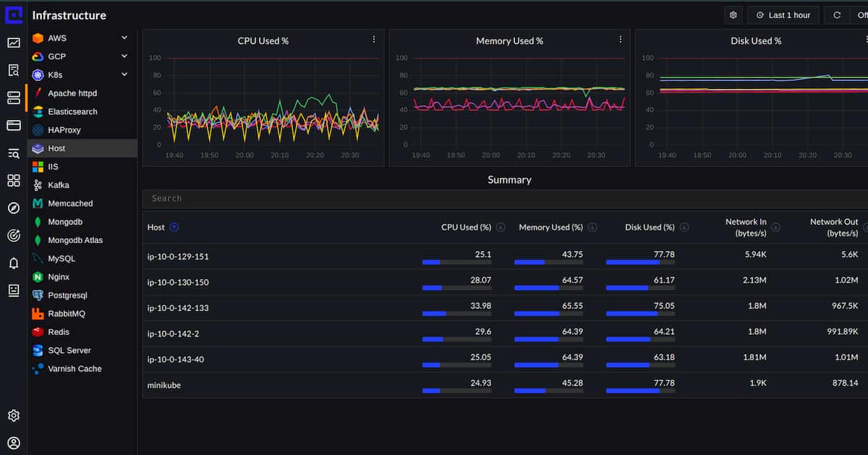Click the CPU usage bar for ip-10-0-130-150
This screenshot has width=868, height=455.
pos(441,287)
